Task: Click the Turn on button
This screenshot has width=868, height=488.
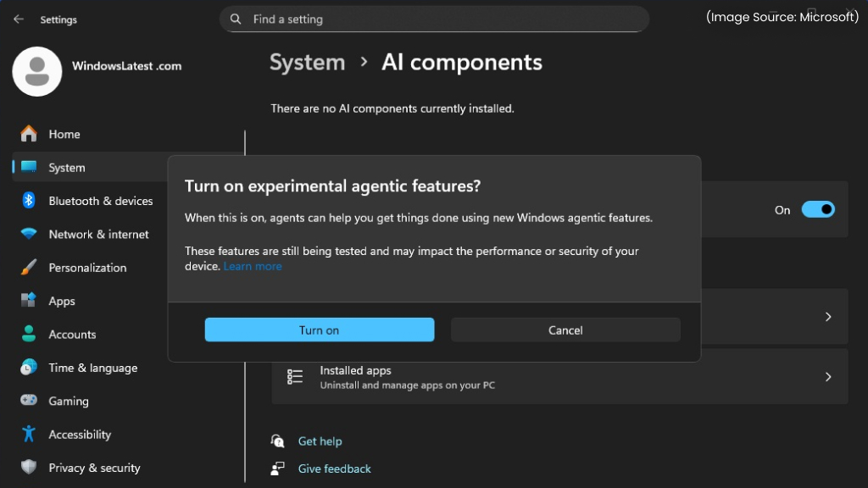Action: (x=319, y=330)
